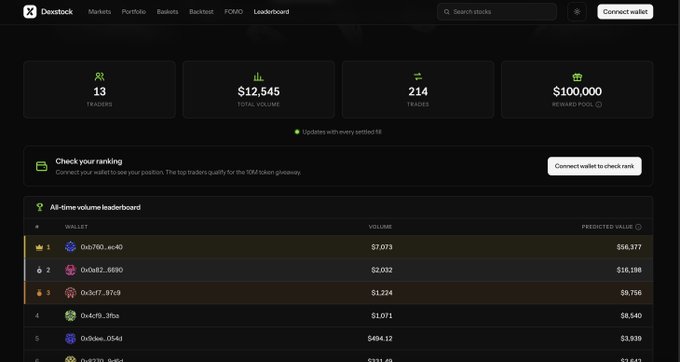Click the Predicted Value info icon
Screen dimensions: 680x362
(x=638, y=227)
